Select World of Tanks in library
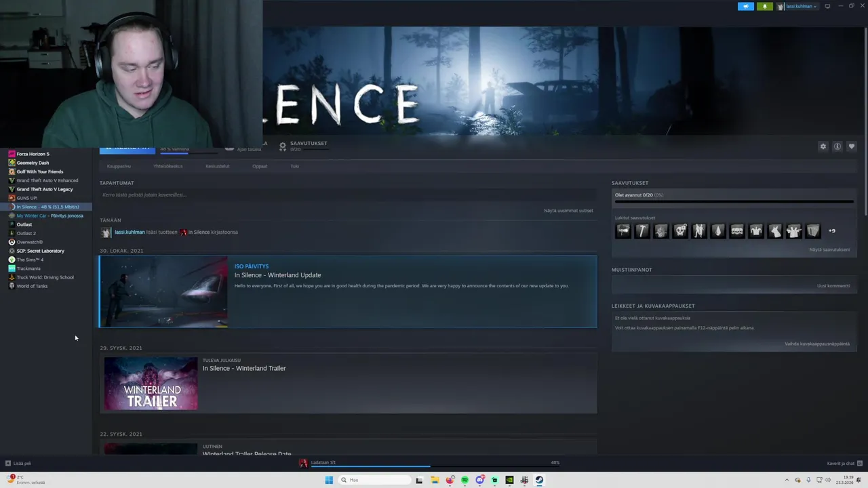This screenshot has width=868, height=488. tap(32, 286)
